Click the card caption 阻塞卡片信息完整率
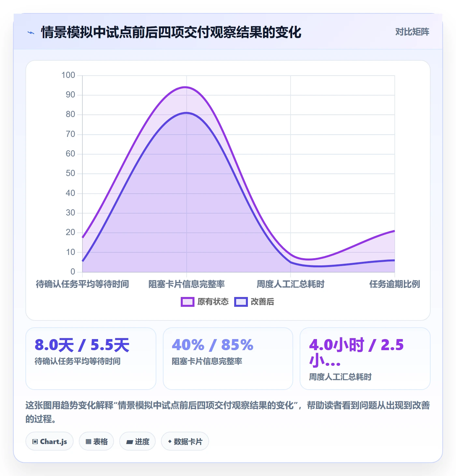The image size is (456, 476). pos(207,361)
